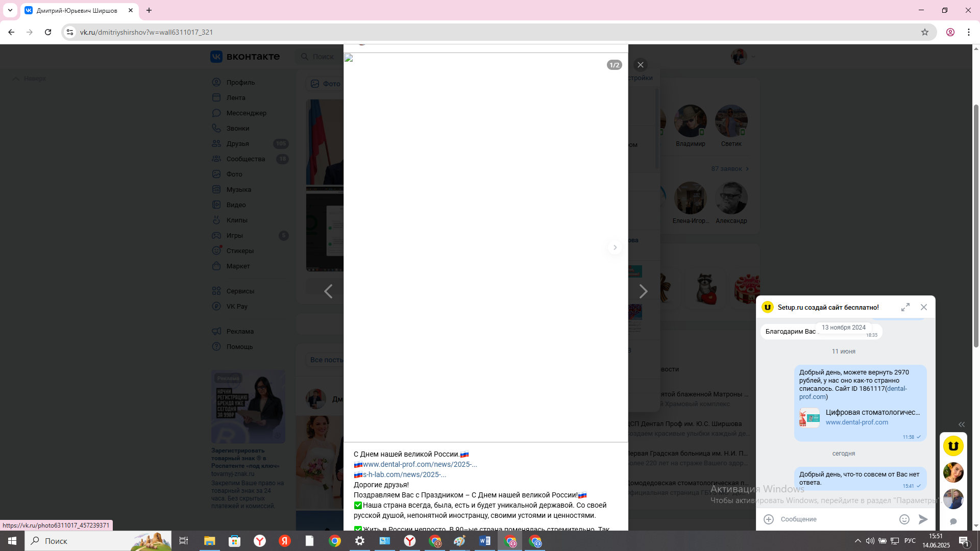Click the VK search field

[321, 57]
